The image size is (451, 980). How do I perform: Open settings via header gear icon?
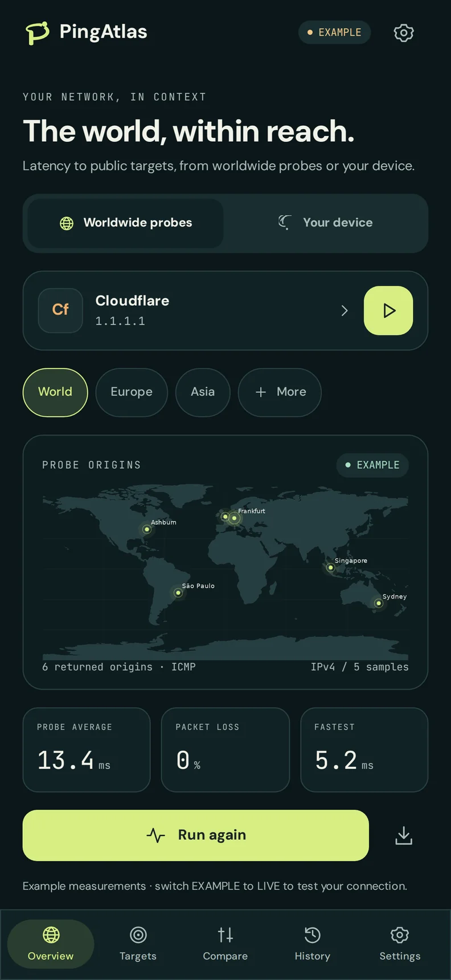coord(404,32)
